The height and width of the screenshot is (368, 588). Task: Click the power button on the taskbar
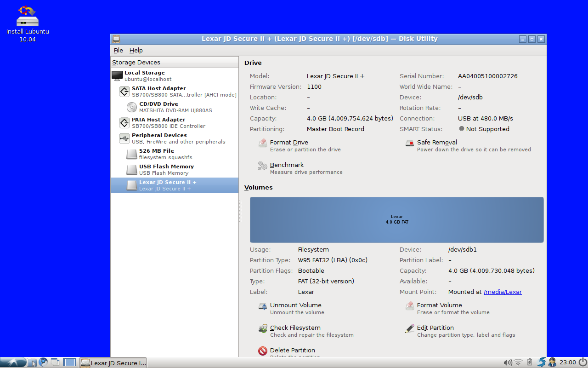tap(582, 362)
